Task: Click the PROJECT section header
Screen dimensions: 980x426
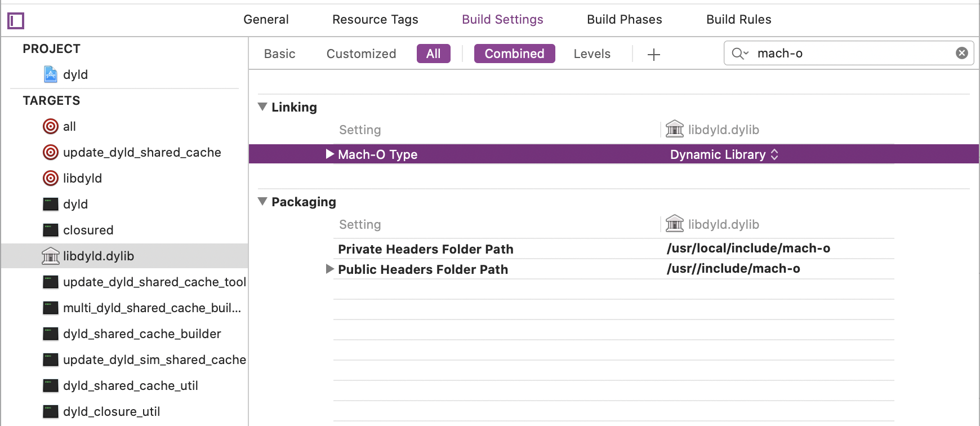Action: (51, 48)
